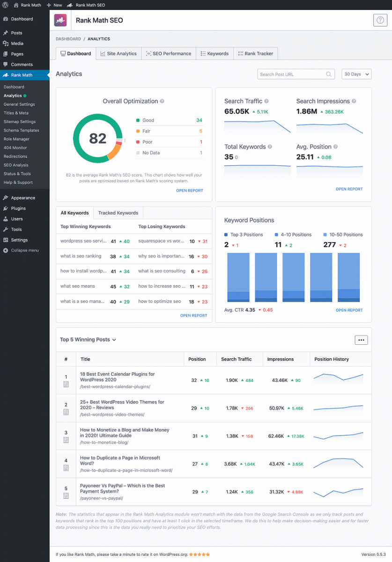The width and height of the screenshot is (392, 562).
Task: Click info icon next to Total Keywords
Action: coord(270,147)
